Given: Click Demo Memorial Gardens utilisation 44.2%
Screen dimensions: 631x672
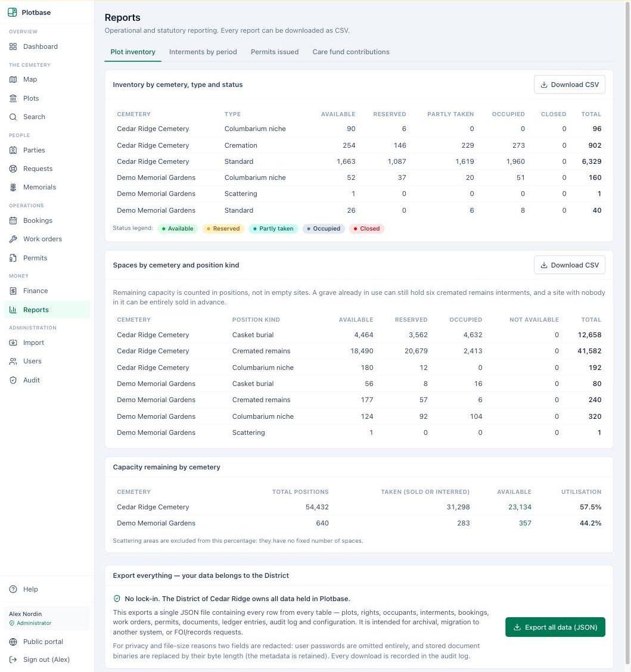Looking at the screenshot, I should click(x=590, y=523).
